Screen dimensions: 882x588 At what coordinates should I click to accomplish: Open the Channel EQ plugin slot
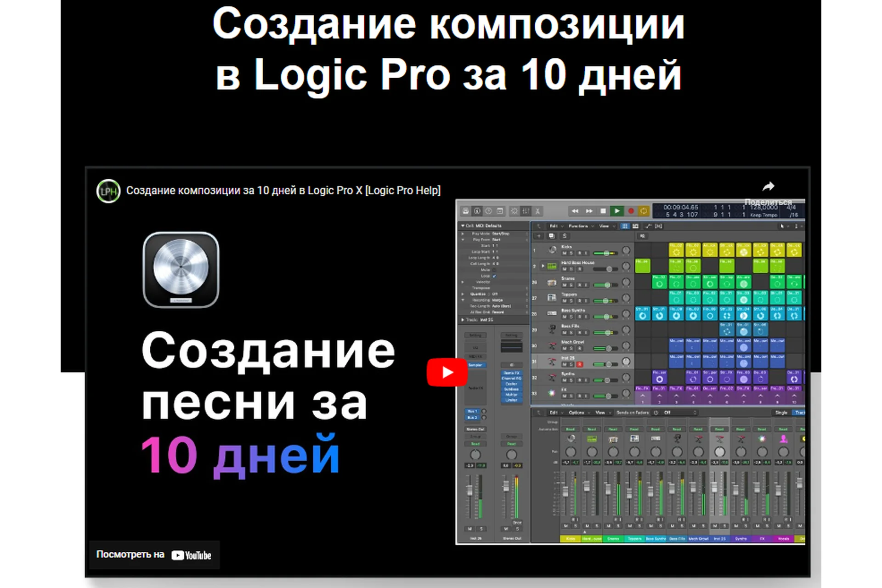coord(511,379)
